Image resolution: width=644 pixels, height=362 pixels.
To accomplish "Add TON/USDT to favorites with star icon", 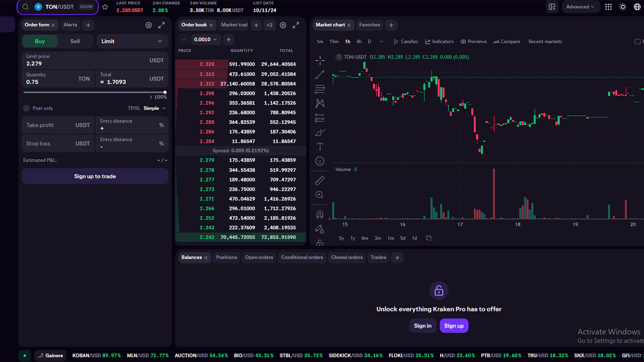I will [x=105, y=7].
